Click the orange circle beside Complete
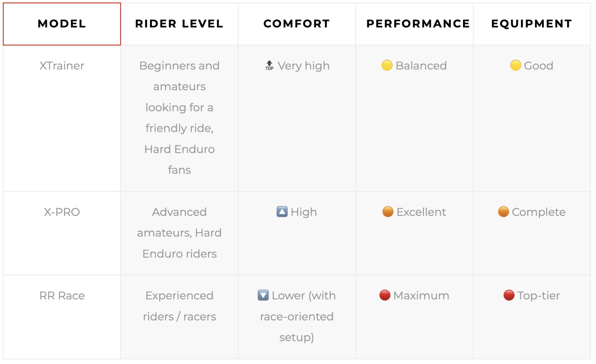Viewport: 596px width, 364px height. (x=503, y=212)
